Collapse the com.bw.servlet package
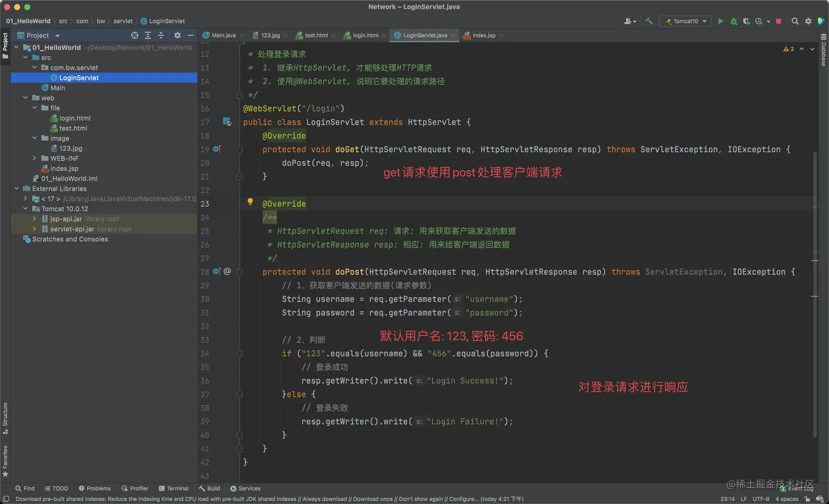This screenshot has width=829, height=504. (35, 67)
